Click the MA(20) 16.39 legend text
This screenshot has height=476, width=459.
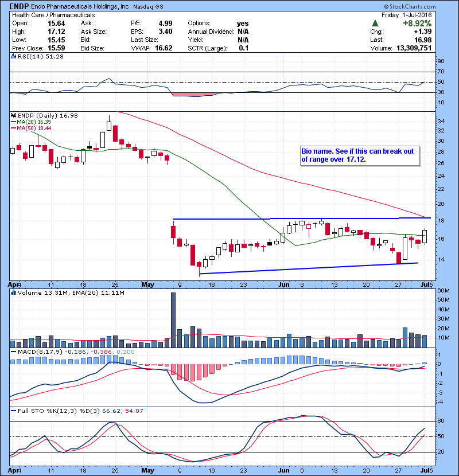pos(34,122)
